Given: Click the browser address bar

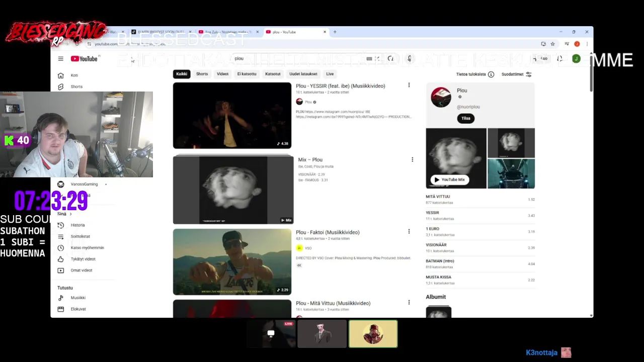Looking at the screenshot, I should (312, 44).
